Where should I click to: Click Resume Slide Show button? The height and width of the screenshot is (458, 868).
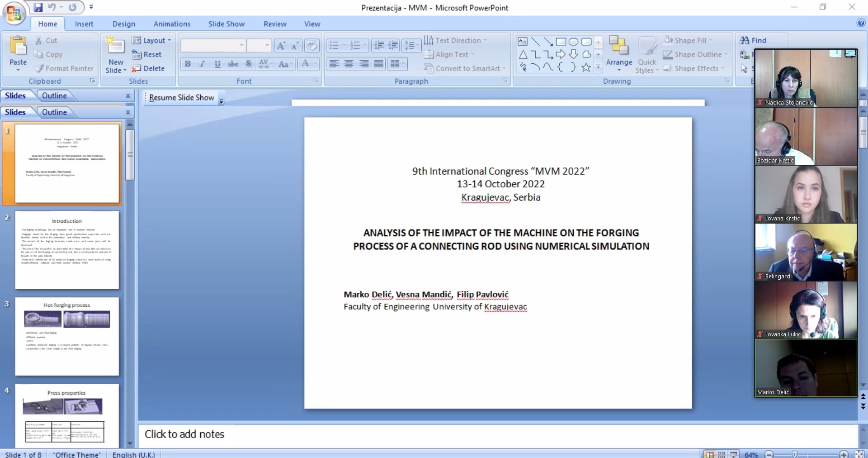pos(181,98)
